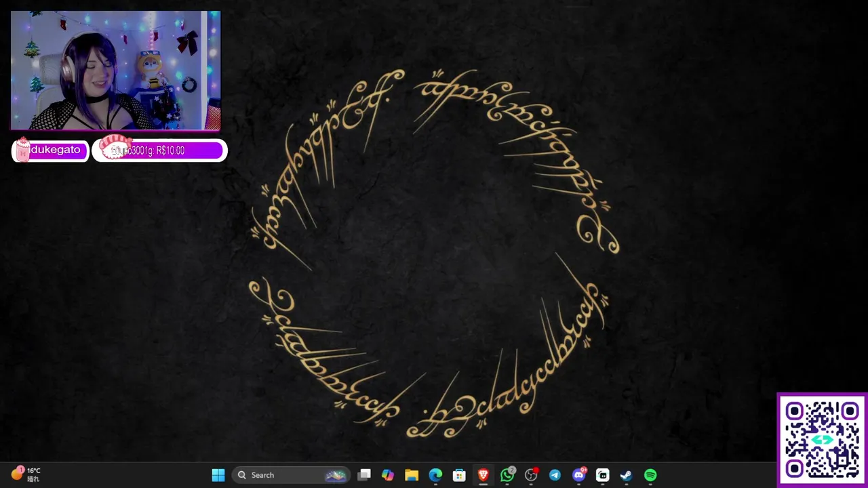Open WhatsApp from the taskbar

pyautogui.click(x=507, y=475)
